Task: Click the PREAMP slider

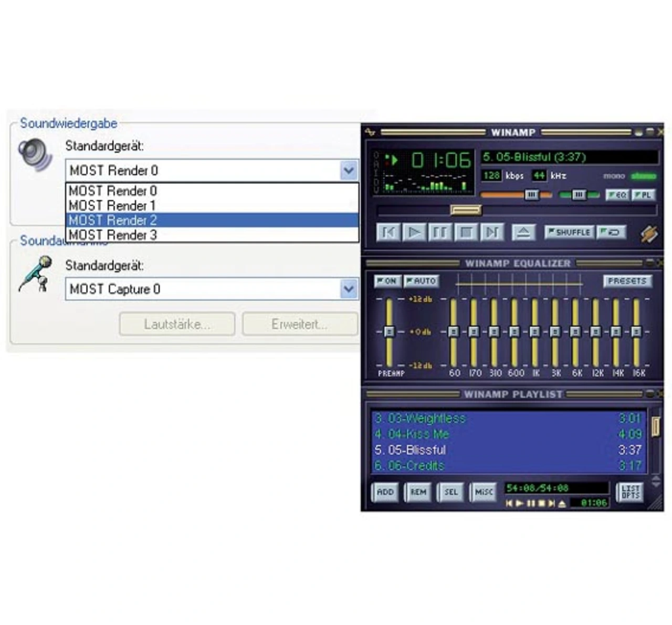Action: (x=389, y=332)
